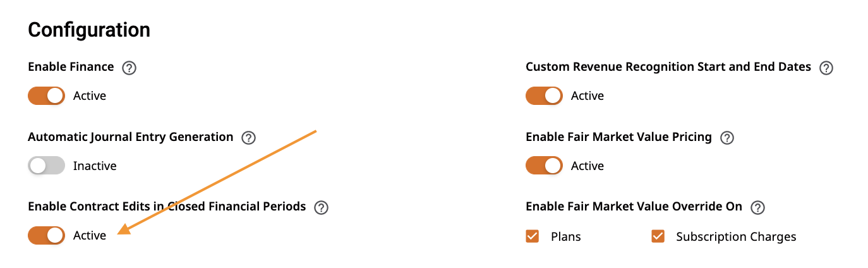Open help for Enable Fair Market Value Pricing
This screenshot has height=268, width=868.
coord(727,138)
